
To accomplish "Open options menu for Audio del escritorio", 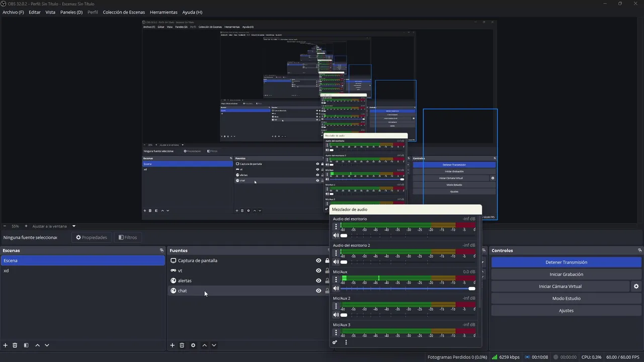I will (x=336, y=226).
